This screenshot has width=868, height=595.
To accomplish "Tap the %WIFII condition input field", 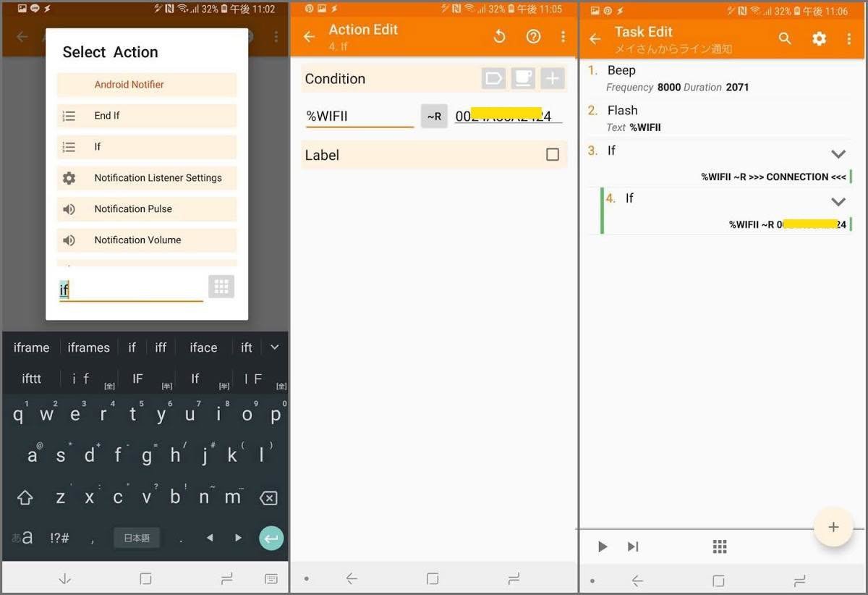I will click(x=359, y=115).
